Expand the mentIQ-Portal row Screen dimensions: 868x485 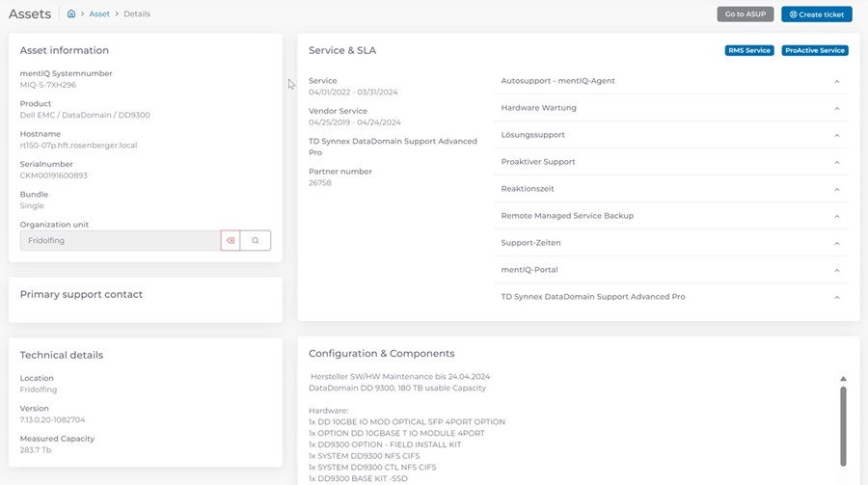pyautogui.click(x=836, y=270)
